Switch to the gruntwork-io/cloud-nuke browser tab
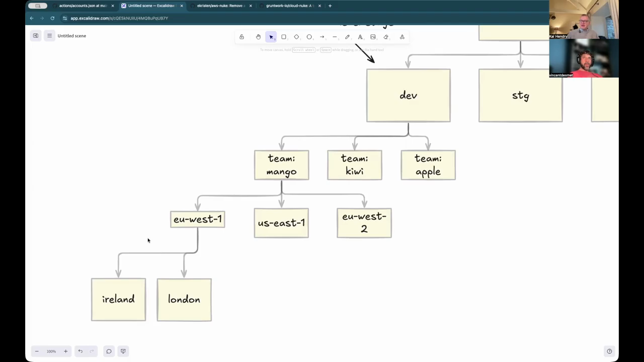Image resolution: width=644 pixels, height=362 pixels. (x=289, y=6)
